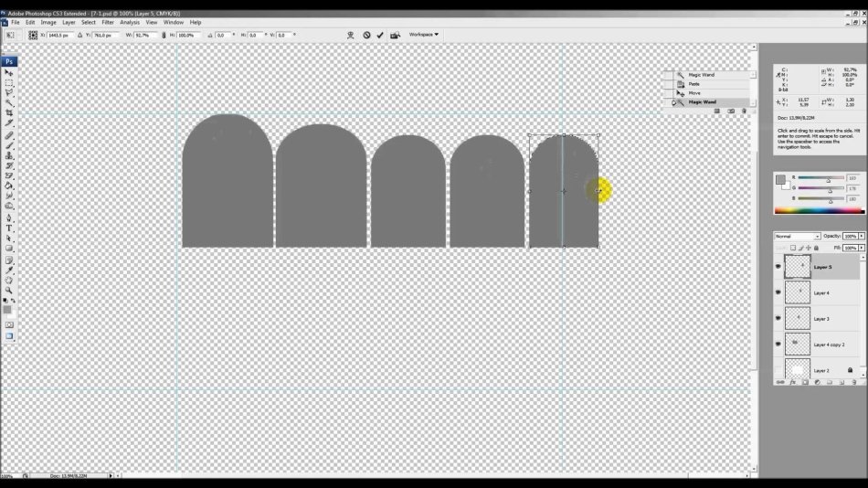The image size is (868, 488).
Task: Commit transform with the checkmark icon
Action: coord(380,35)
